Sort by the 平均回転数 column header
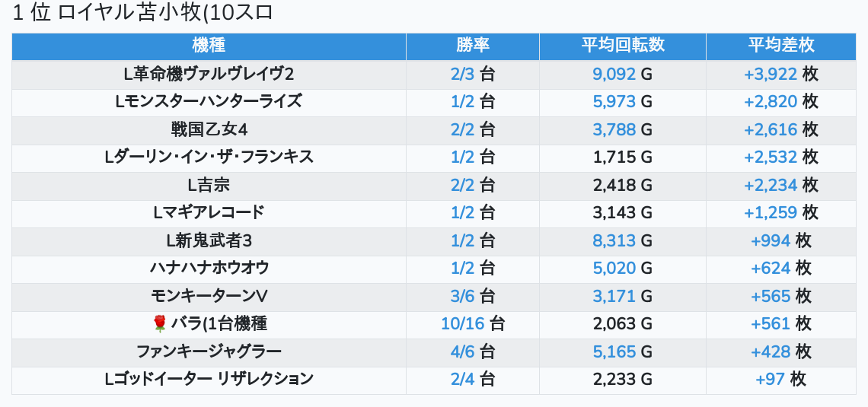 tap(622, 46)
